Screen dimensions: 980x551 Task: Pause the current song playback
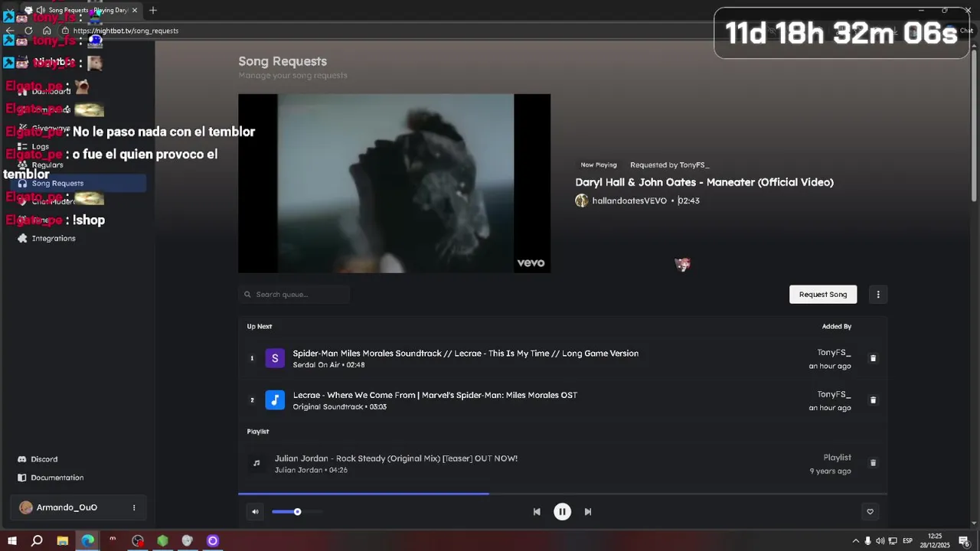[562, 512]
